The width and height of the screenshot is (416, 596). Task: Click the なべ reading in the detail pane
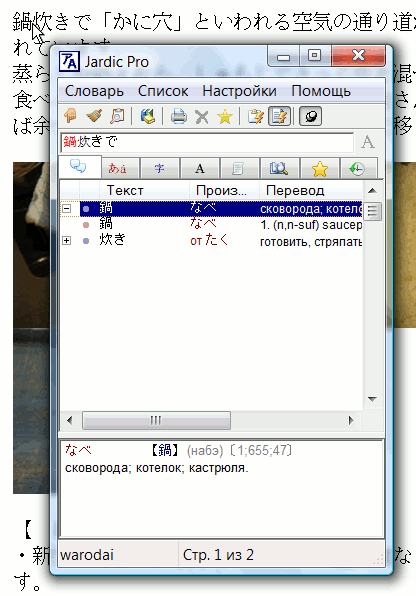pos(78,450)
